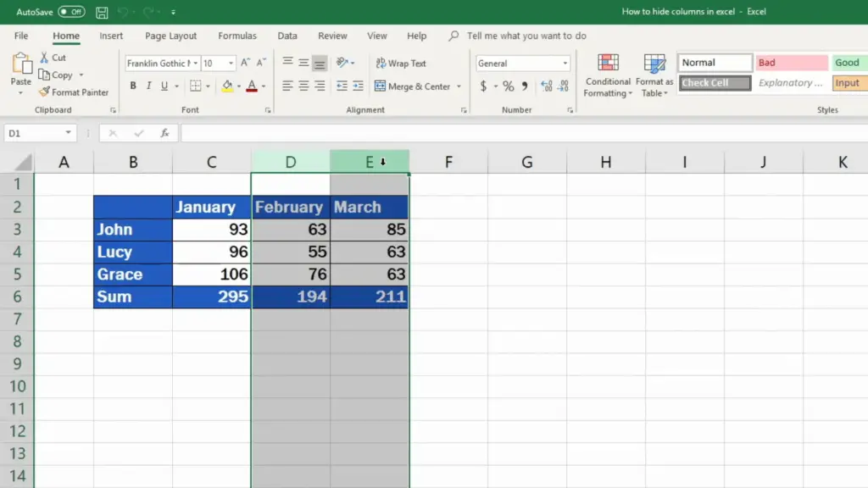Viewport: 868px width, 488px height.
Task: Click the Format Painter tool
Action: point(74,92)
